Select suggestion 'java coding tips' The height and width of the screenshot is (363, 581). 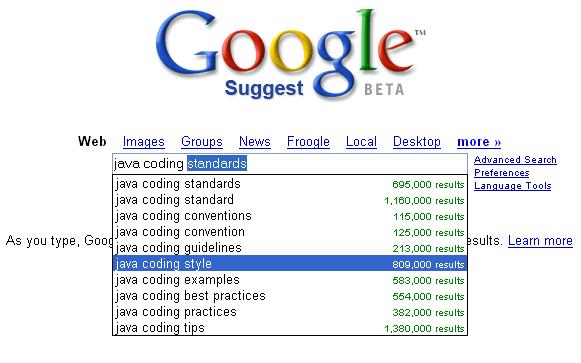click(290, 328)
